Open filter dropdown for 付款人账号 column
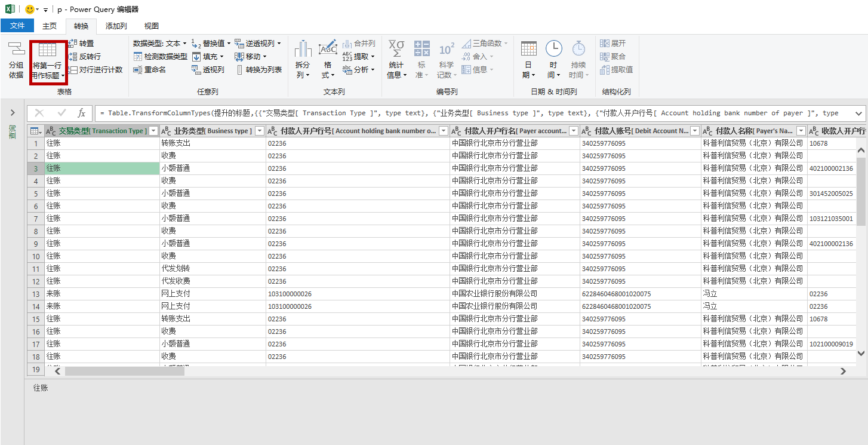The width and height of the screenshot is (868, 445). (x=694, y=131)
